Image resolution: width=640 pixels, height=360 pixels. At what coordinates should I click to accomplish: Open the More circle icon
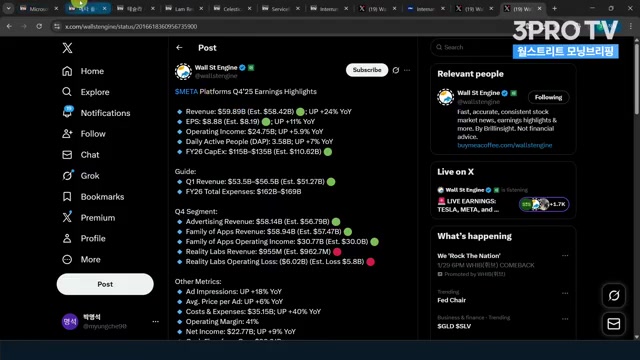(x=67, y=259)
